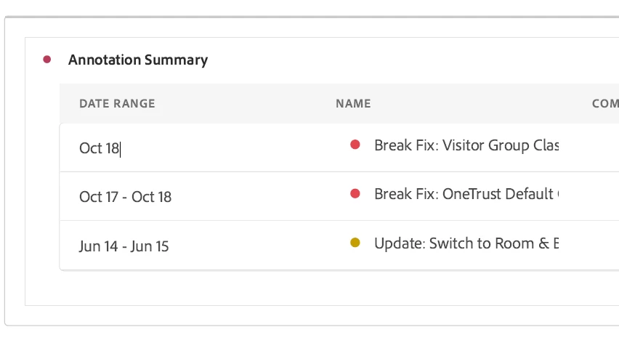Sort the table by DATE RANGE column
The height and width of the screenshot is (364, 619).
(x=117, y=103)
